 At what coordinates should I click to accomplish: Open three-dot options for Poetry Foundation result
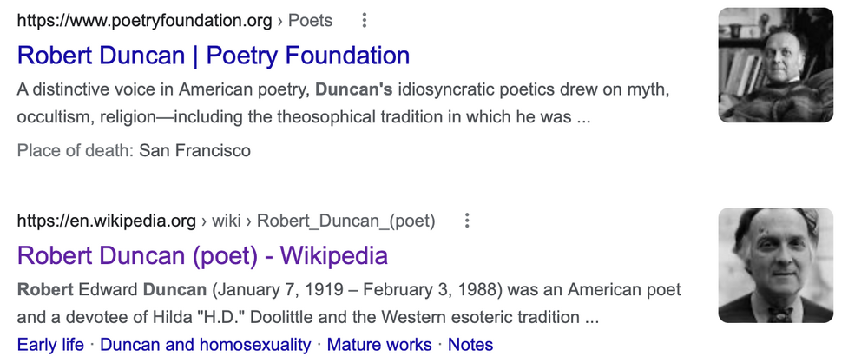365,20
